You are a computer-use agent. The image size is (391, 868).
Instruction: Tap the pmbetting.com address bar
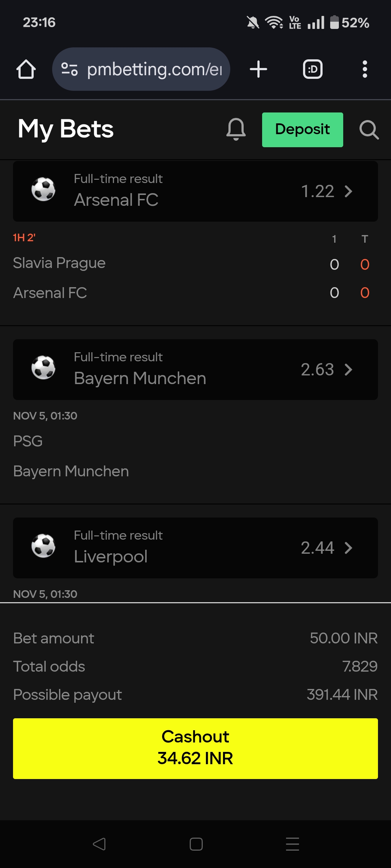click(x=154, y=69)
